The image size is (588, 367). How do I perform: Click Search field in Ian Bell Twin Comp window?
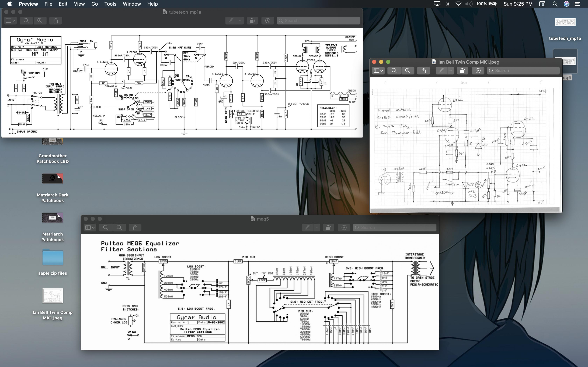[x=523, y=71]
